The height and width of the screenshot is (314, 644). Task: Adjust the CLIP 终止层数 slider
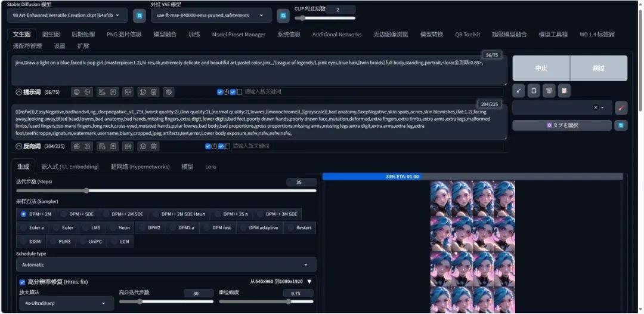[x=325, y=18]
